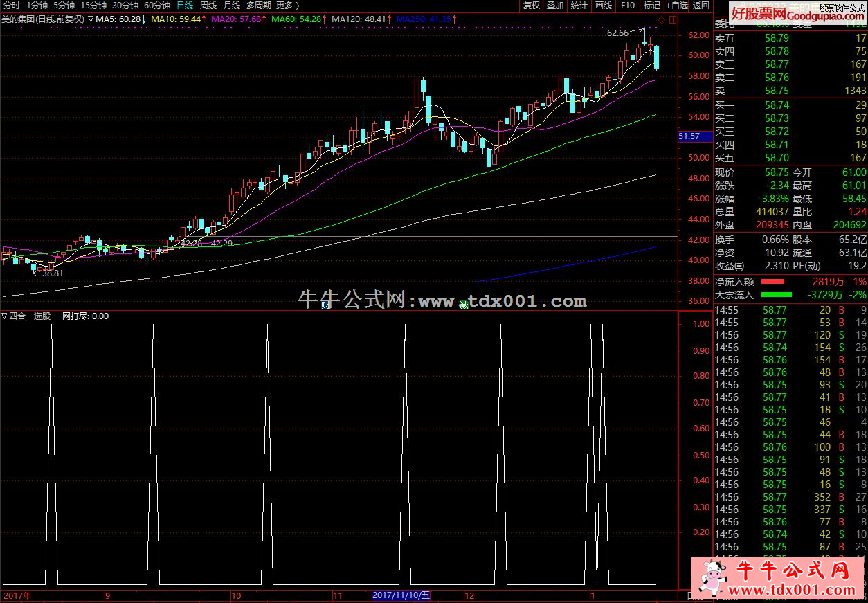Select the 日线 daily chart tab
Image resolution: width=868 pixels, height=603 pixels.
point(185,5)
